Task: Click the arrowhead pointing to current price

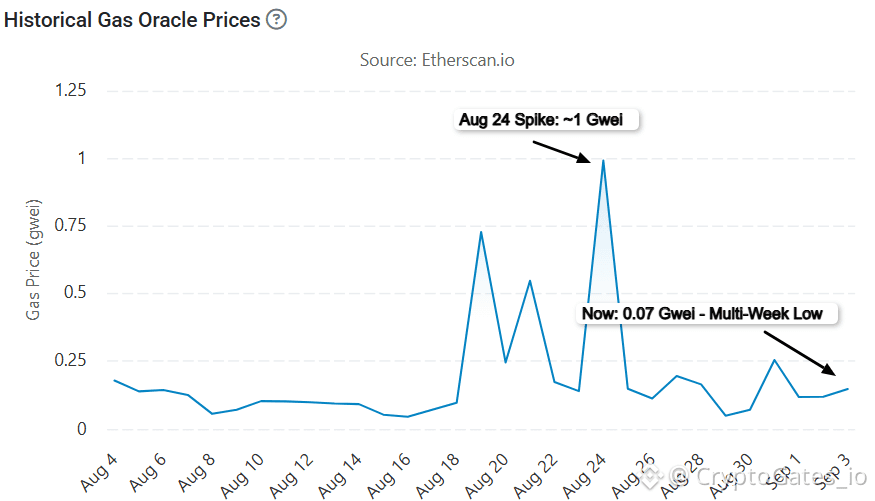Action: click(x=828, y=368)
